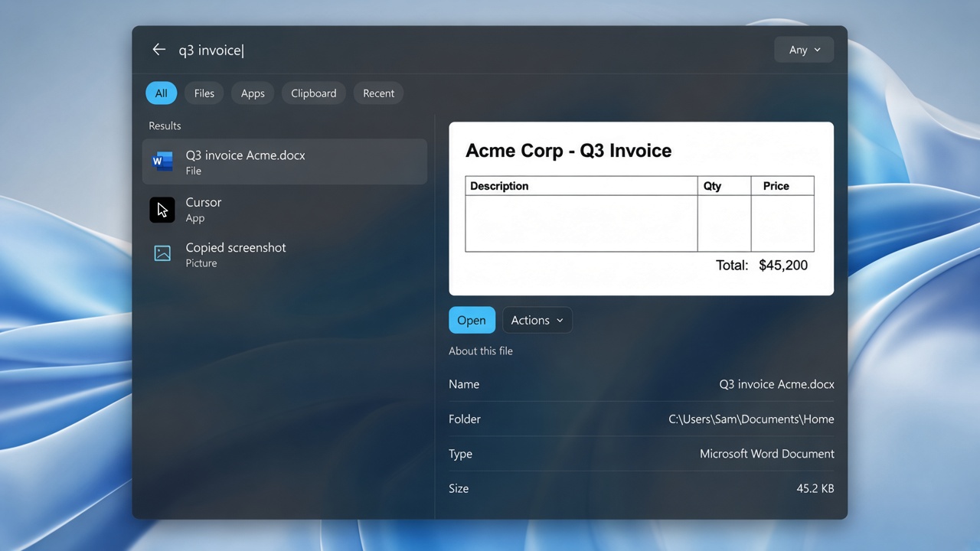Screen dimensions: 980x551
Task: Click the Open button
Action: click(x=472, y=320)
